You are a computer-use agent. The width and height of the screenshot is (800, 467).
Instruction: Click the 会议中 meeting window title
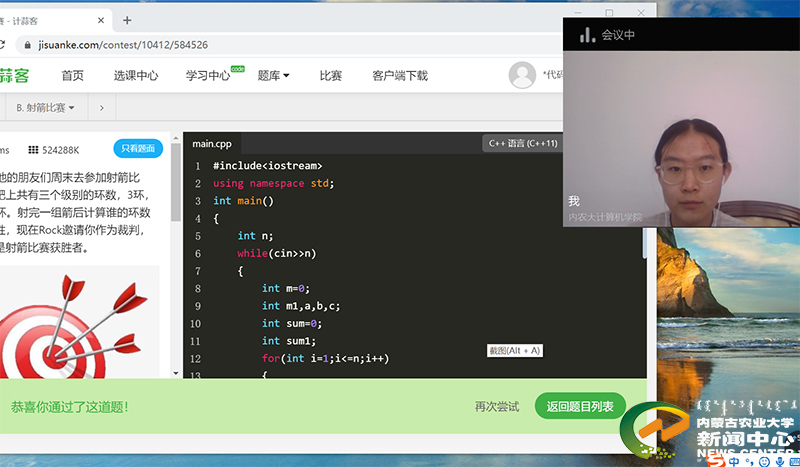point(618,35)
